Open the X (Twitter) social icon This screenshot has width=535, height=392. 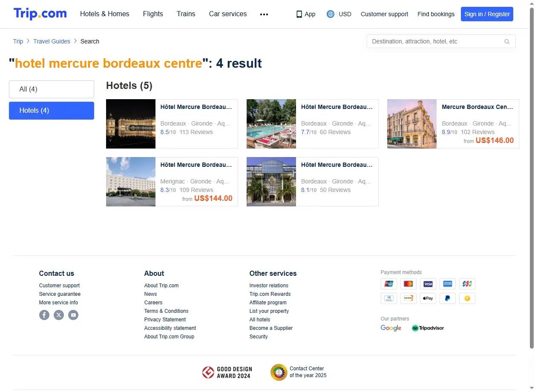coord(59,315)
